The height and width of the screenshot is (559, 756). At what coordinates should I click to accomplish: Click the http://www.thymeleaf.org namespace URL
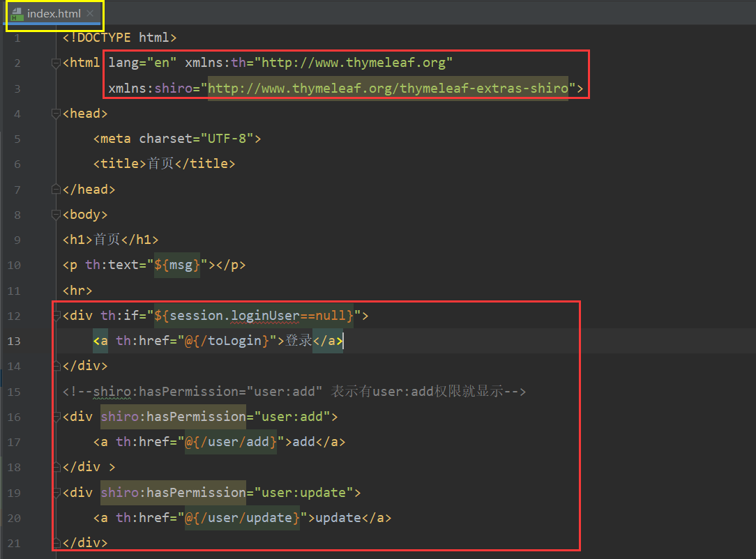coord(354,63)
